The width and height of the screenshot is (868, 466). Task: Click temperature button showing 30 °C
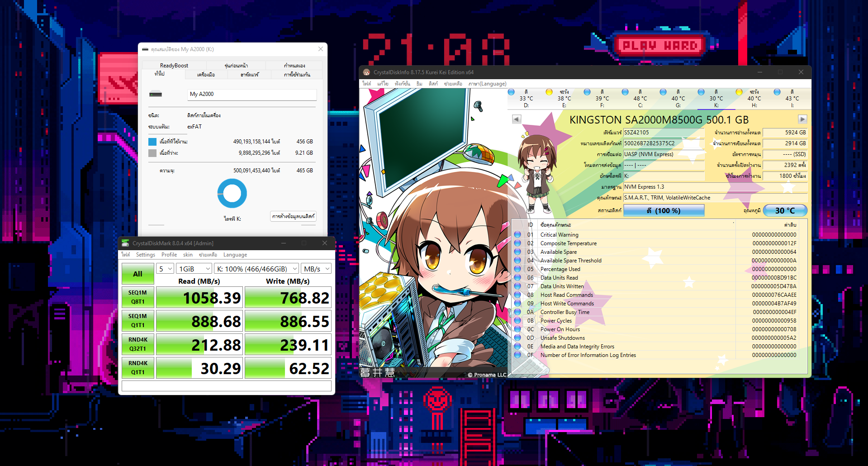point(785,211)
